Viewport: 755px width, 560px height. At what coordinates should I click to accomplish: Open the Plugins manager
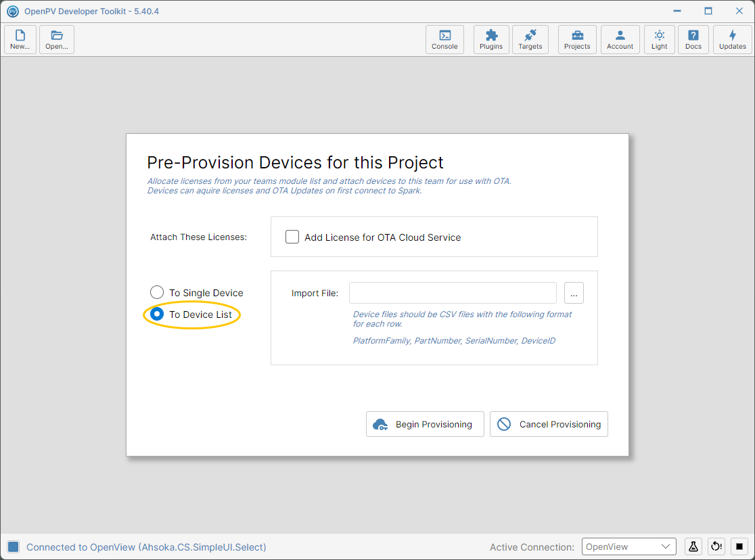point(491,39)
